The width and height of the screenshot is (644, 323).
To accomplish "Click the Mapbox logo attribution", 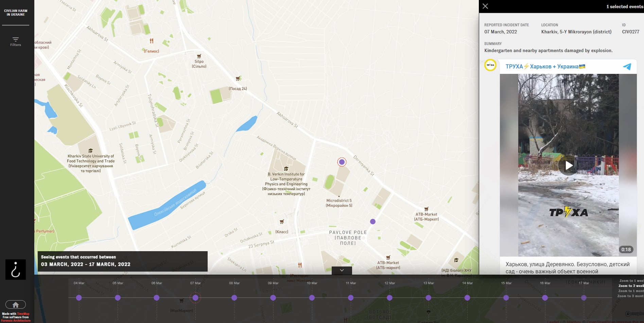I will tap(635, 314).
